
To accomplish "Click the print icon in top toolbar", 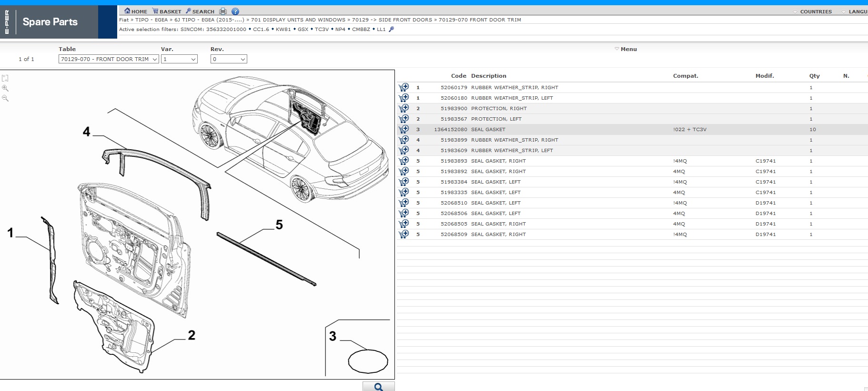I will (223, 11).
